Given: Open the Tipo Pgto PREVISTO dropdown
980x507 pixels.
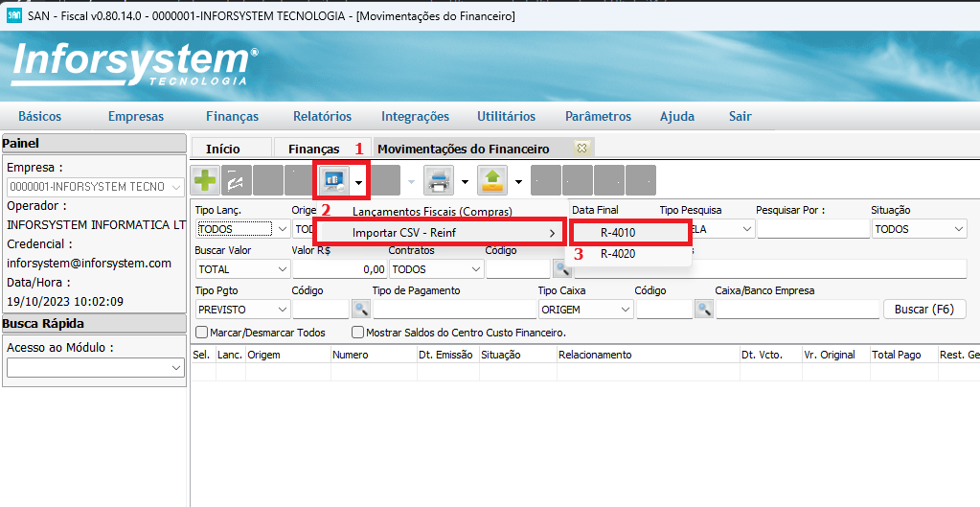Looking at the screenshot, I should [x=242, y=310].
